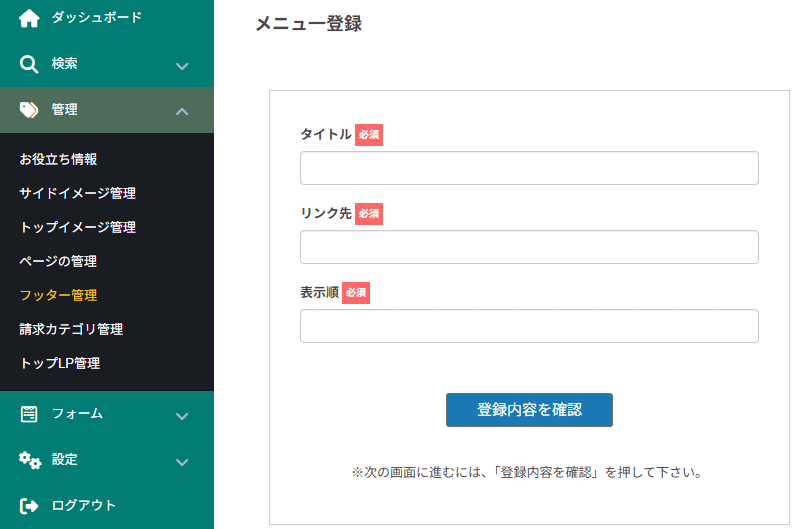Collapse the 管理 section chevron
Image resolution: width=797 pixels, height=529 pixels.
(182, 111)
